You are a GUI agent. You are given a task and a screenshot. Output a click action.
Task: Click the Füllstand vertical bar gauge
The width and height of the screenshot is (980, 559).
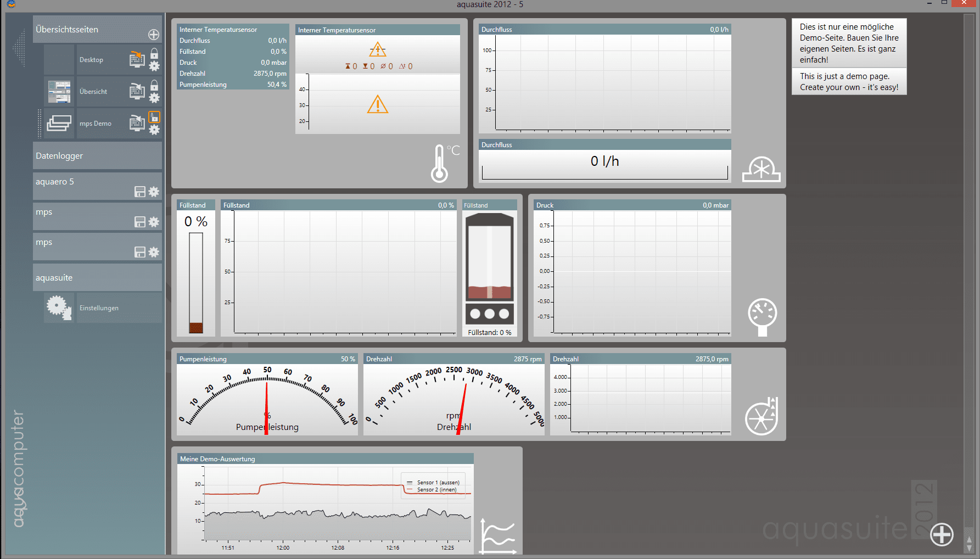[x=196, y=283]
